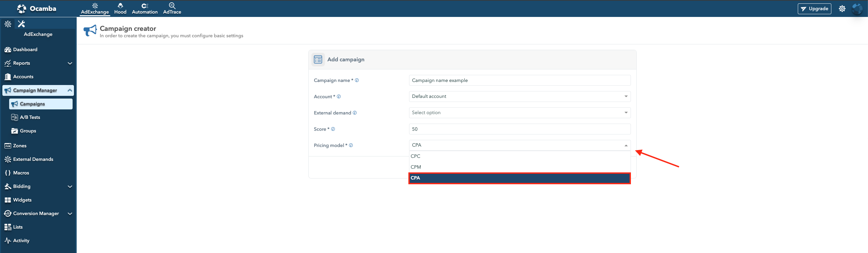The width and height of the screenshot is (868, 253).
Task: Open the settings gear icon
Action: pyautogui.click(x=842, y=9)
